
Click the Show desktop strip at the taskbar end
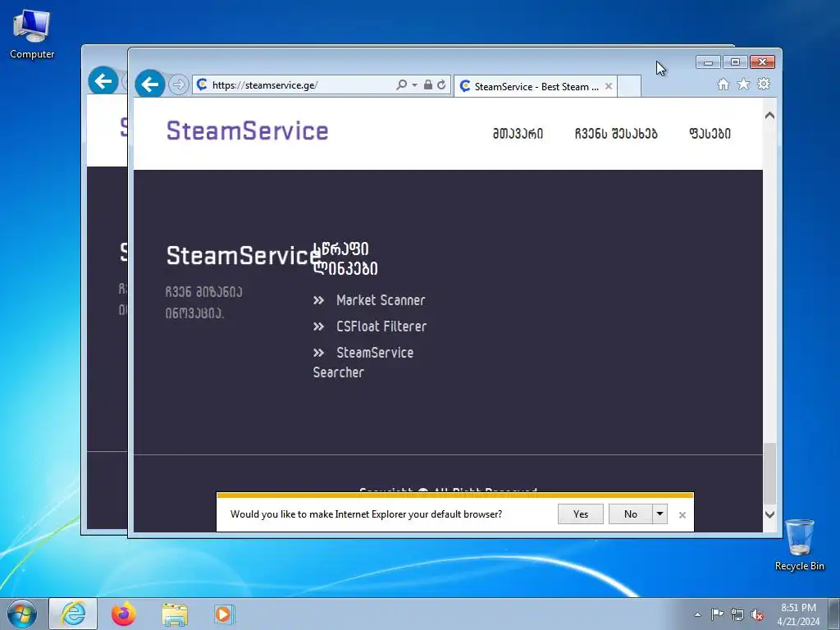[x=834, y=614]
